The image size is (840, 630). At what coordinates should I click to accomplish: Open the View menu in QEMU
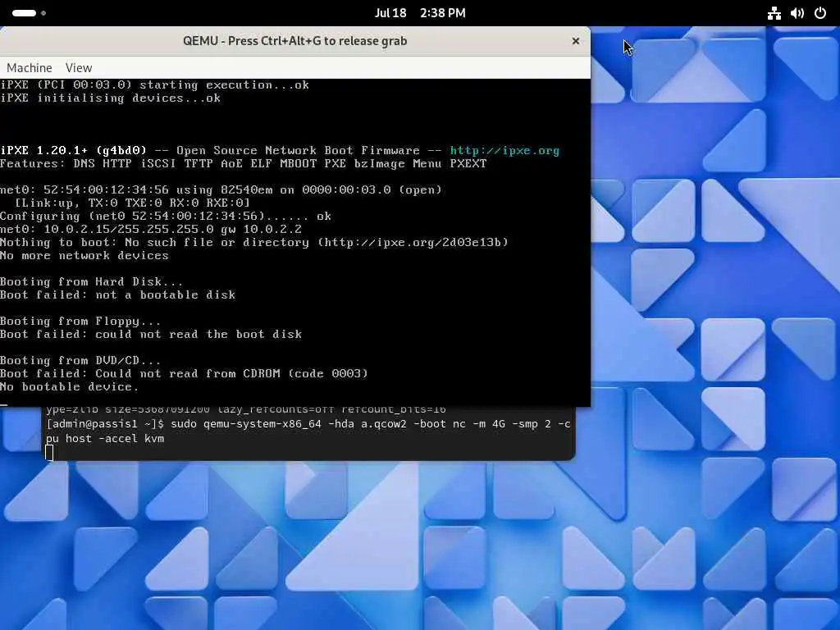[x=79, y=68]
